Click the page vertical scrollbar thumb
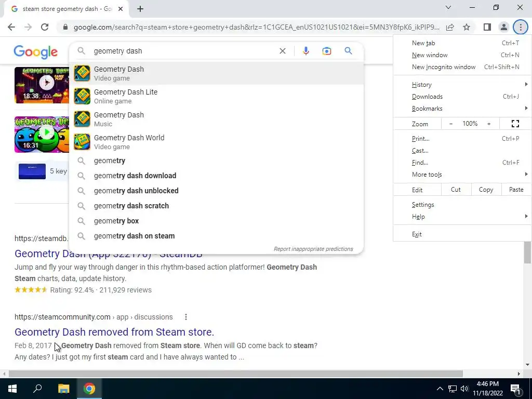The width and height of the screenshot is (532, 399). coord(527,253)
